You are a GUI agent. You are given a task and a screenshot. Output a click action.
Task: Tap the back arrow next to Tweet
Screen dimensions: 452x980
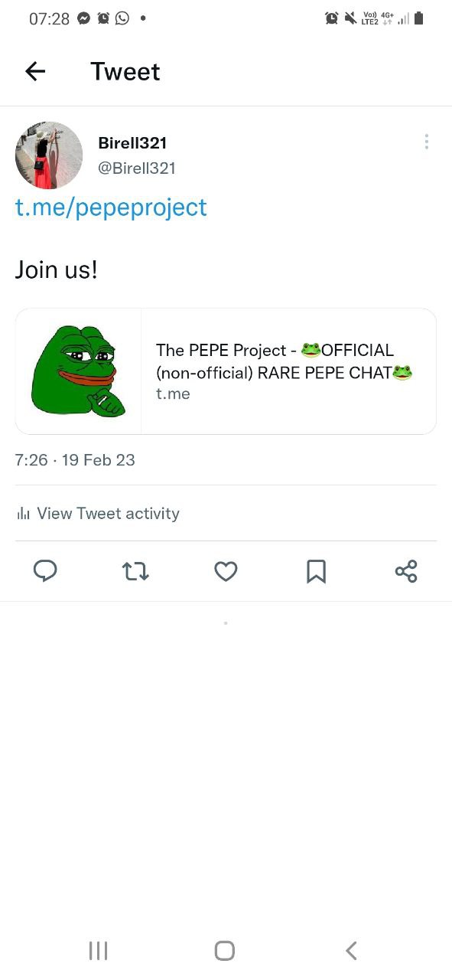[35, 71]
